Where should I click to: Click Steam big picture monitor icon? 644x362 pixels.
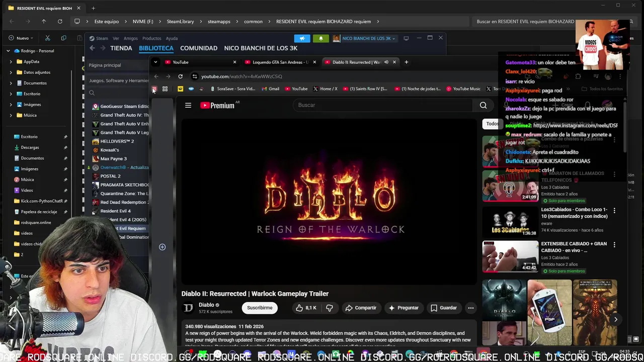point(406,38)
